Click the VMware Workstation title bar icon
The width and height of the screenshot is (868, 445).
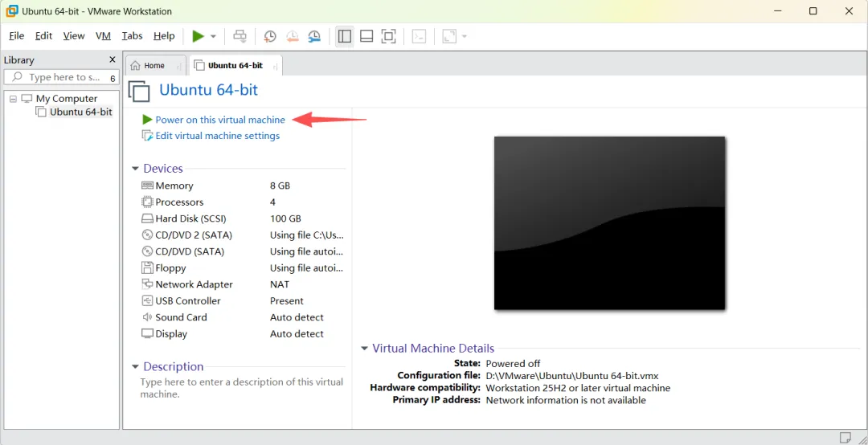(12, 11)
